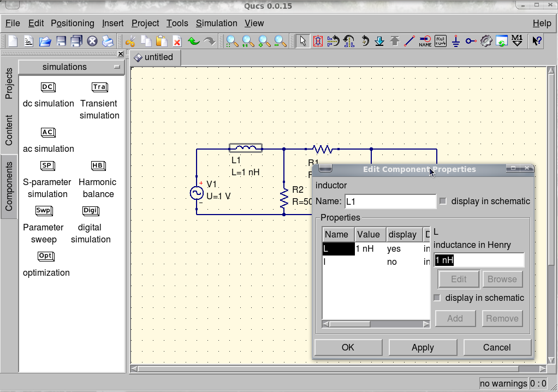Click the component Name field L1
This screenshot has height=392, width=558.
[390, 201]
